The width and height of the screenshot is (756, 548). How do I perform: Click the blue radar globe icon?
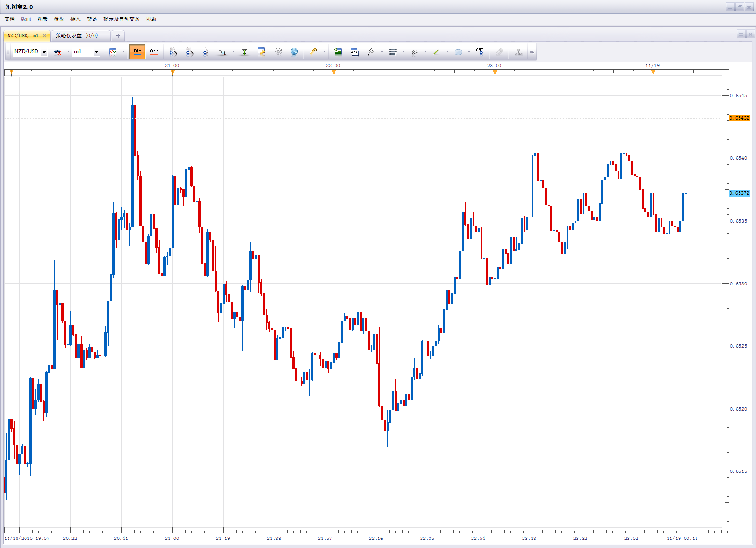click(294, 51)
